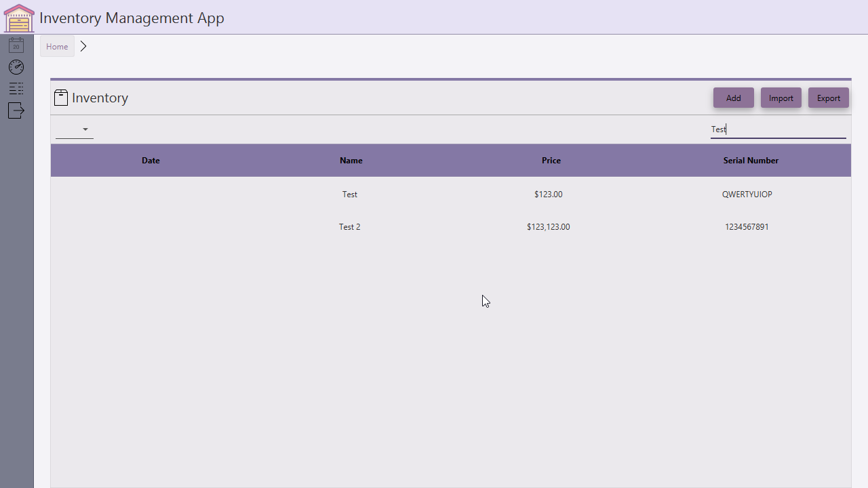Click the Export button
This screenshot has width=868, height=488.
click(829, 98)
